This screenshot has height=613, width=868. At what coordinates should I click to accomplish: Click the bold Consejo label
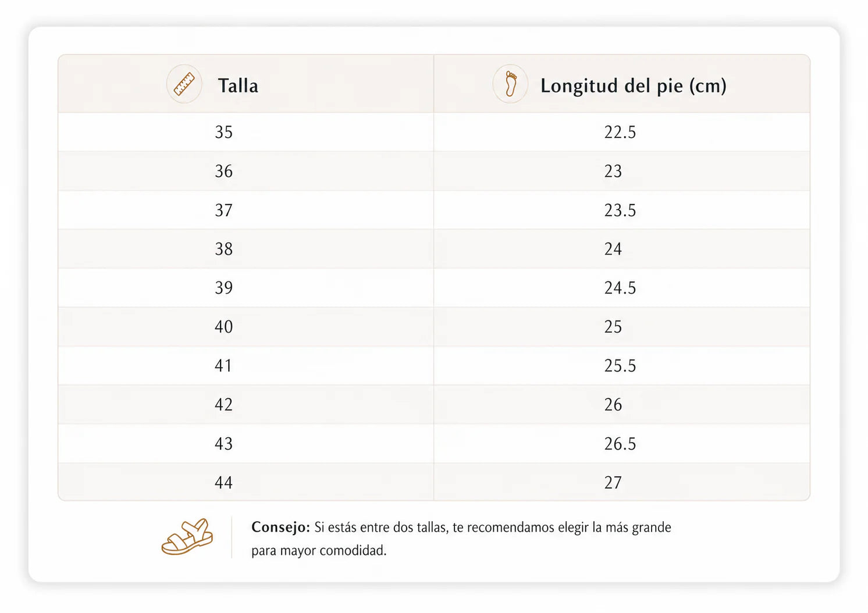coord(280,527)
